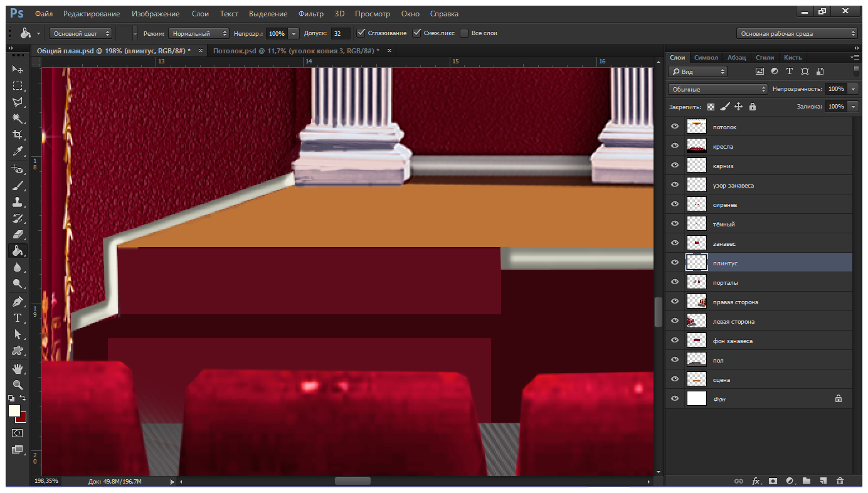The width and height of the screenshot is (868, 493).
Task: Add layer mask icon
Action: tap(773, 481)
